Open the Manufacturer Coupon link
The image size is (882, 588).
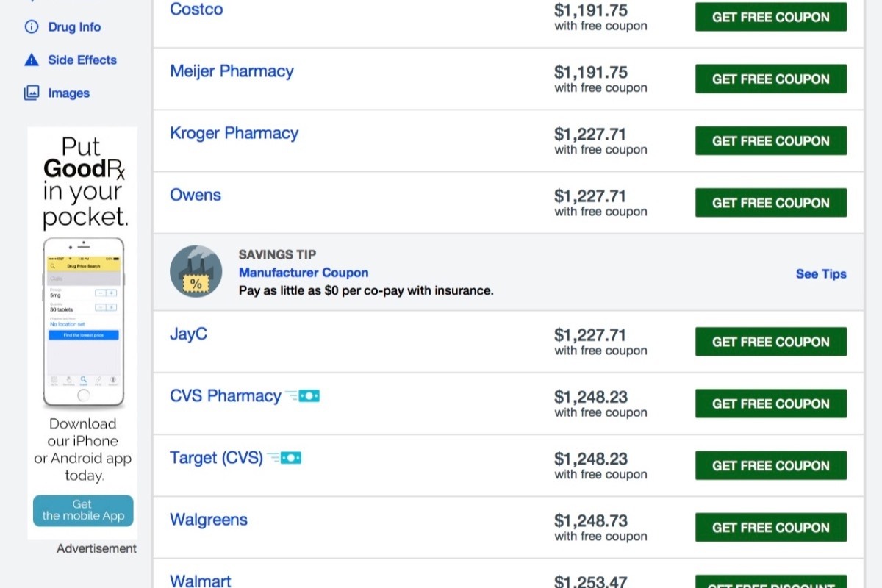point(304,273)
